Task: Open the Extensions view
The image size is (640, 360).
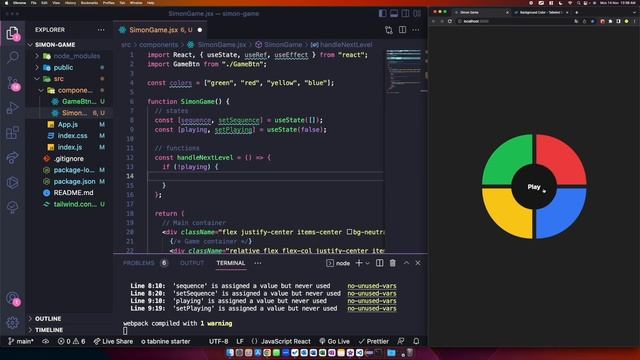Action: (13, 133)
